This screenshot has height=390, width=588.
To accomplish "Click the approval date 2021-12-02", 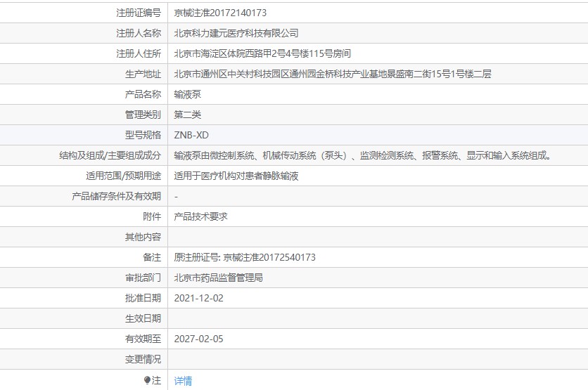I will click(x=199, y=298).
